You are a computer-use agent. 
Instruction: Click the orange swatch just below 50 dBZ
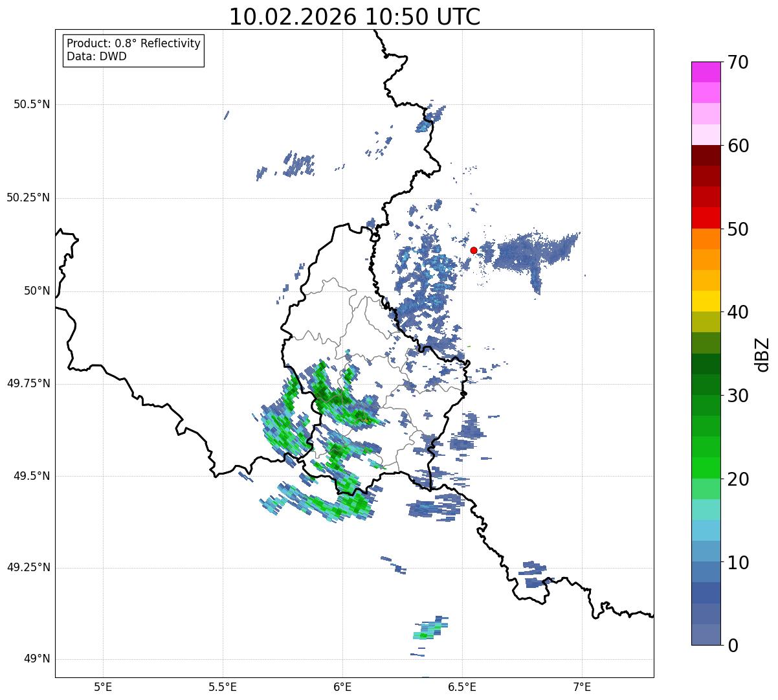point(706,239)
